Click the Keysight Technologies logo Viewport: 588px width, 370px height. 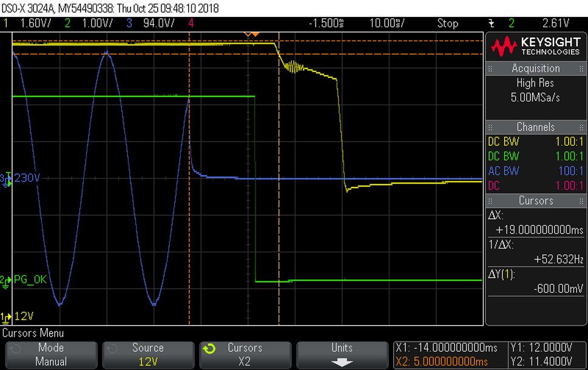click(x=536, y=47)
